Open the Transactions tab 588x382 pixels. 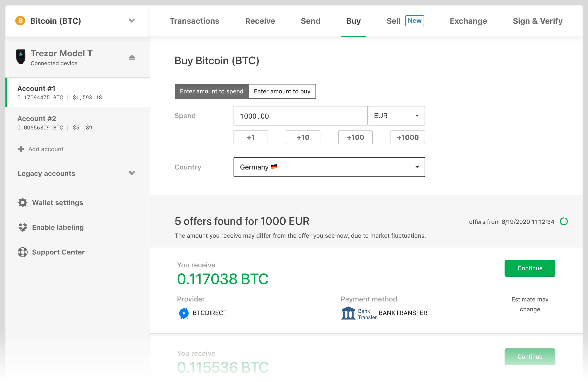tap(195, 21)
